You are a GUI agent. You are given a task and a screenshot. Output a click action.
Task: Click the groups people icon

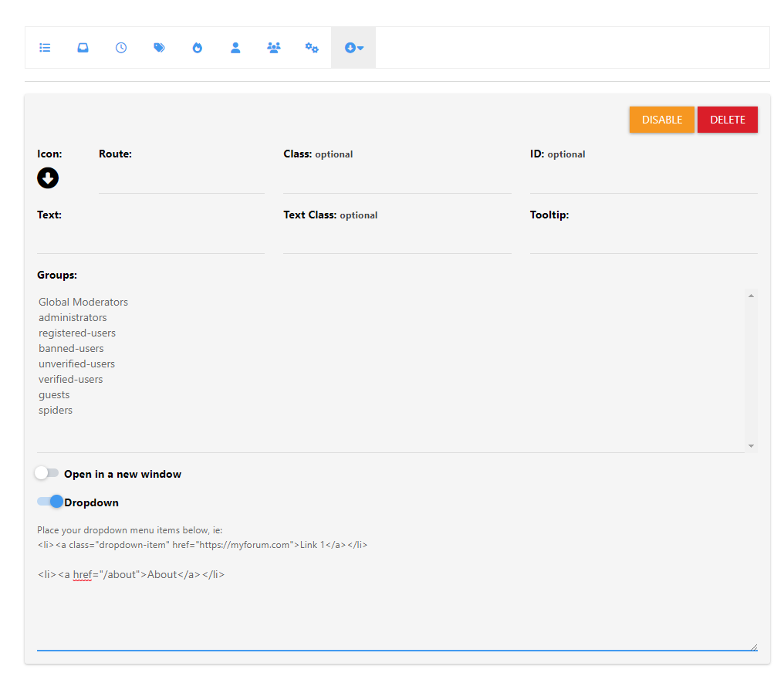point(274,48)
